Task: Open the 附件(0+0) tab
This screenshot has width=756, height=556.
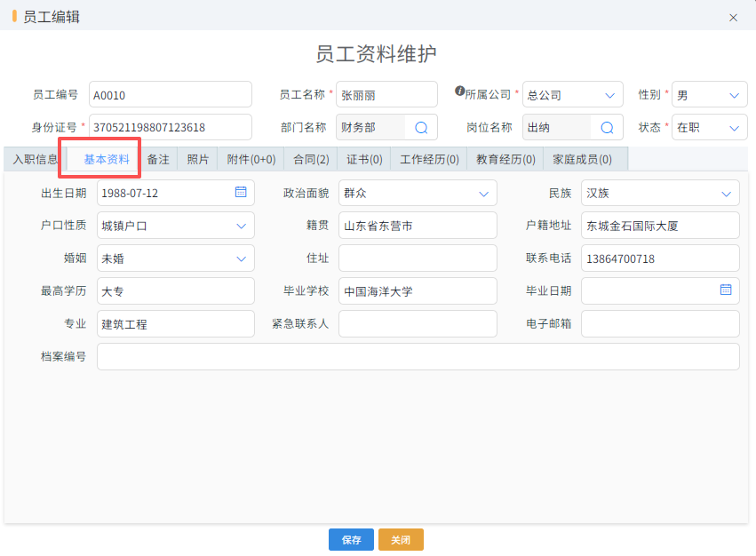Action: [x=251, y=160]
